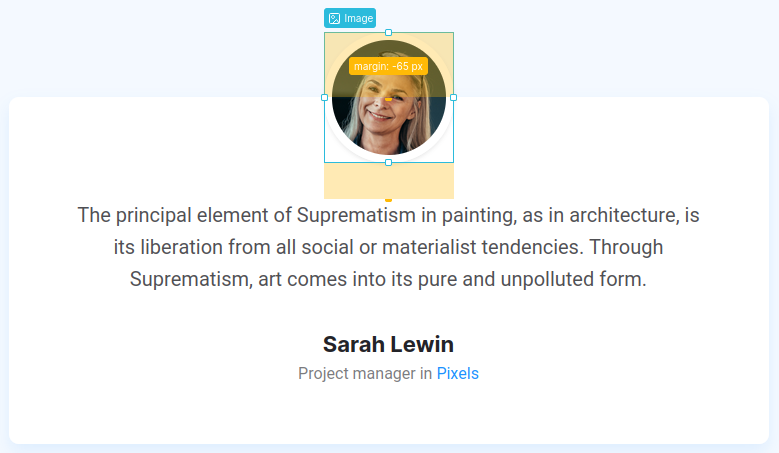
Task: Open the Pixels link
Action: [x=458, y=374]
